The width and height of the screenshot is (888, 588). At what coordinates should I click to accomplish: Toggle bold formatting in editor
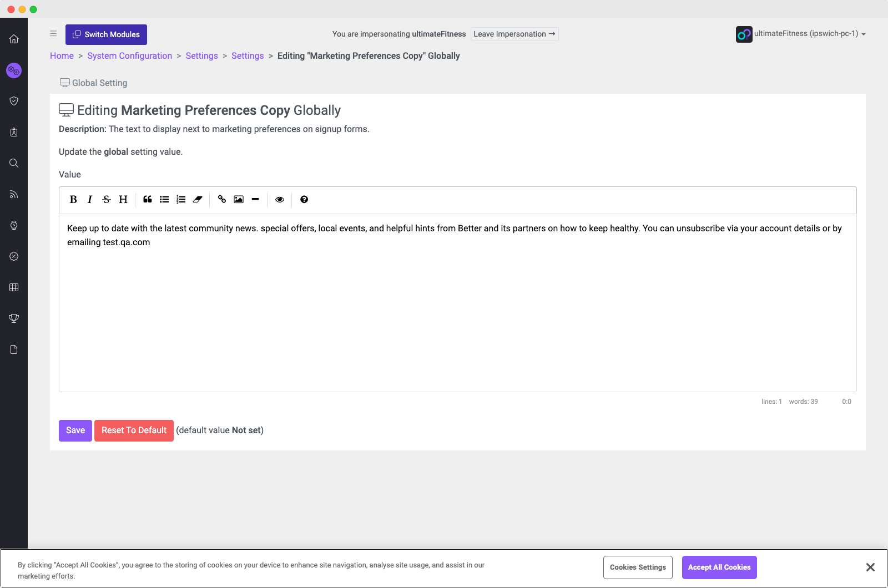pyautogui.click(x=73, y=200)
